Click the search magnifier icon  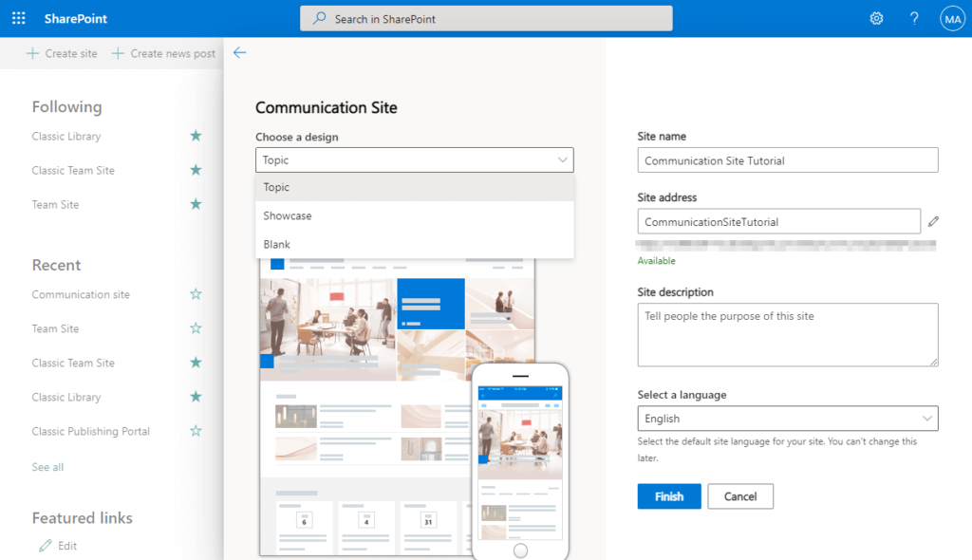click(x=319, y=19)
